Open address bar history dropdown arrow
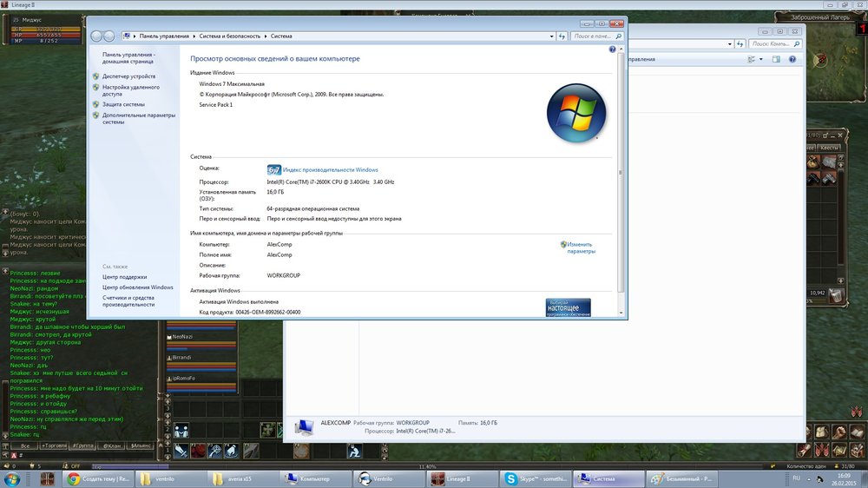The height and width of the screenshot is (488, 868). [550, 36]
